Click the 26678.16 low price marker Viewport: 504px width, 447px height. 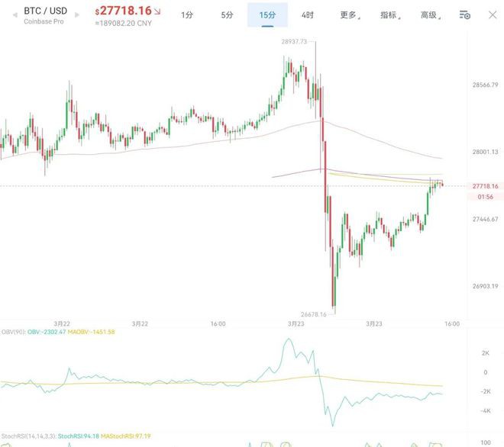[x=313, y=314]
